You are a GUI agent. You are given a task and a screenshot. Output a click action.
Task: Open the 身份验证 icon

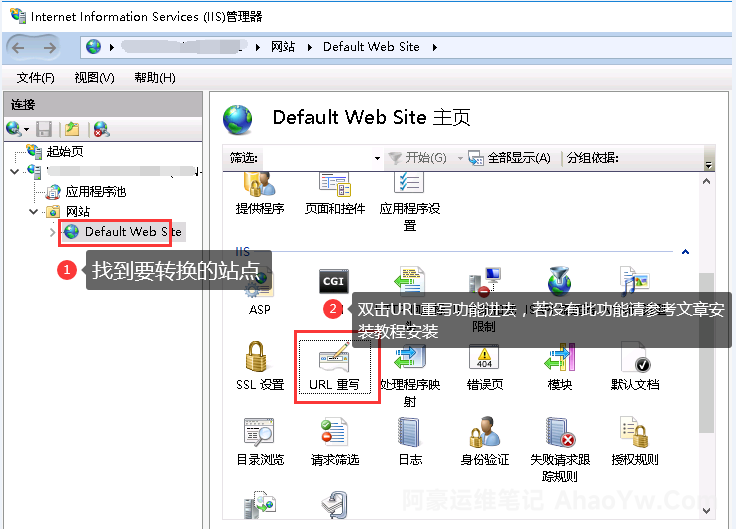(x=485, y=435)
